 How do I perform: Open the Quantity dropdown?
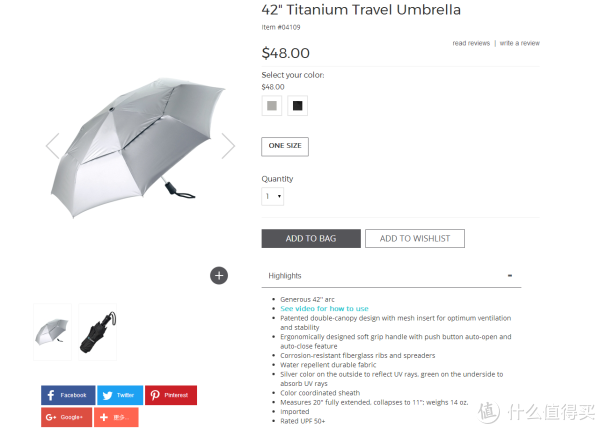point(273,196)
